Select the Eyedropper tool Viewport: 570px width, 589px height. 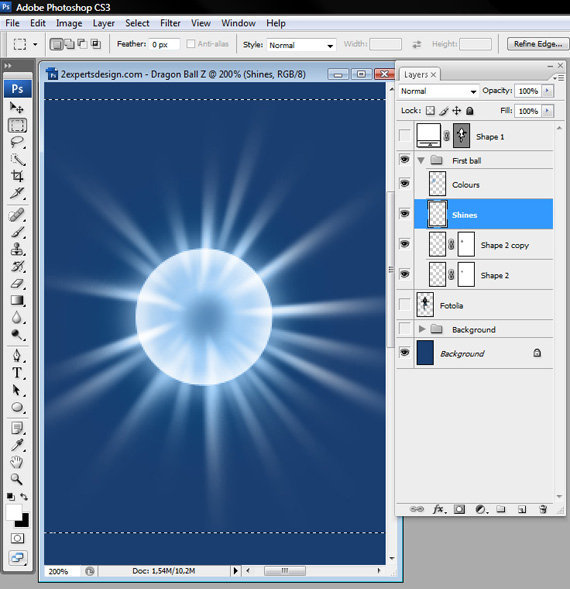click(x=17, y=445)
